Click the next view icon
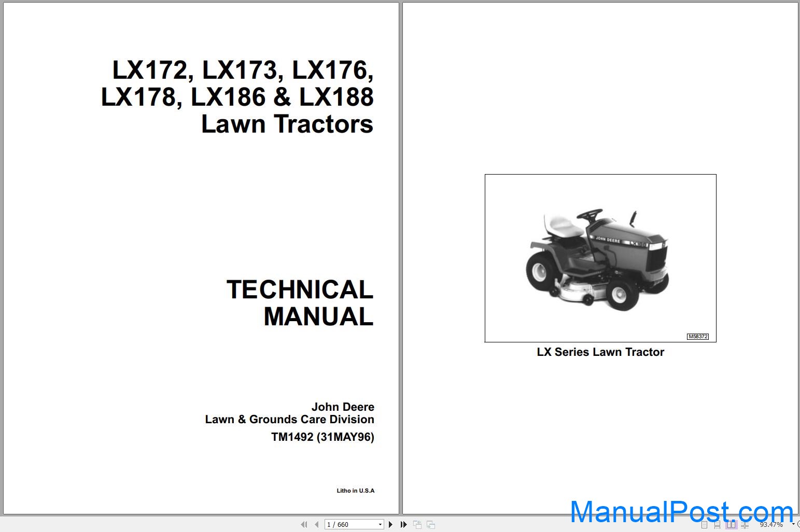This screenshot has width=800, height=532. (x=431, y=525)
